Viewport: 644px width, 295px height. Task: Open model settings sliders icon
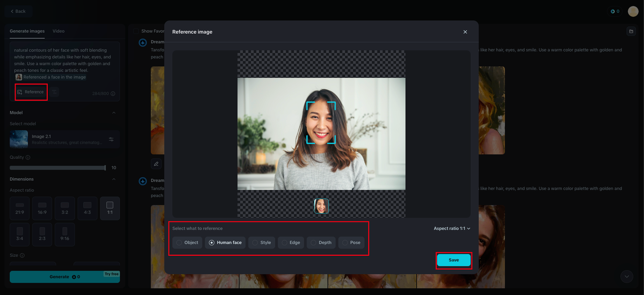pyautogui.click(x=111, y=139)
